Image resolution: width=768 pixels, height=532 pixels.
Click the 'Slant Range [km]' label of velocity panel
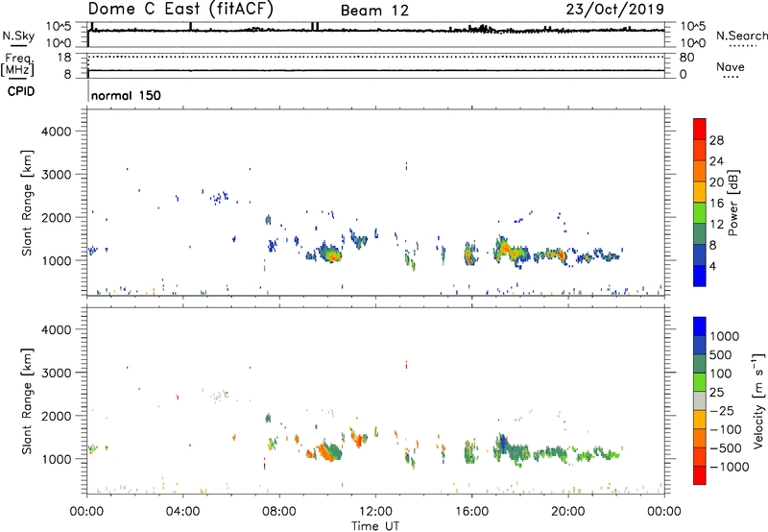pyautogui.click(x=27, y=401)
